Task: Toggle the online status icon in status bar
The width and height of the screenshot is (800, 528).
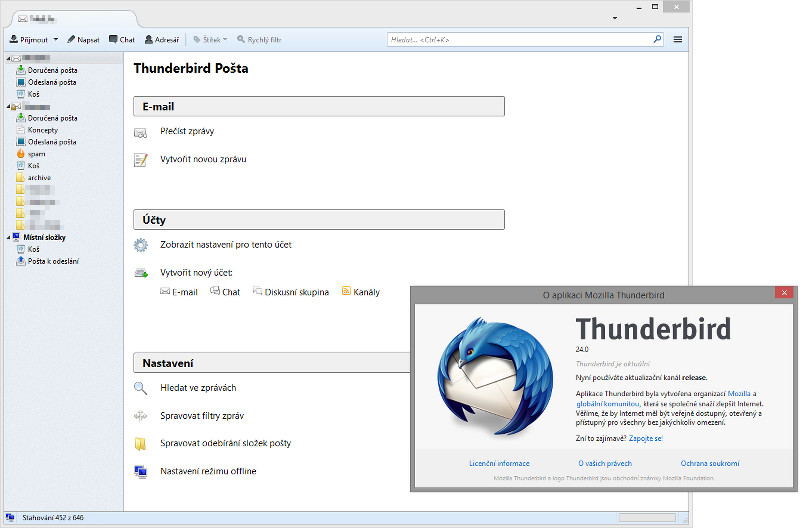Action: [10, 517]
